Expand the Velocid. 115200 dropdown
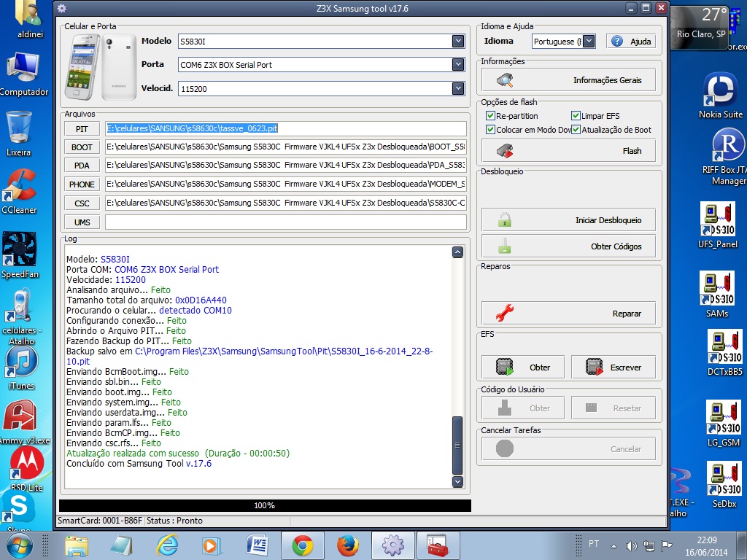747x560 pixels. coord(458,88)
